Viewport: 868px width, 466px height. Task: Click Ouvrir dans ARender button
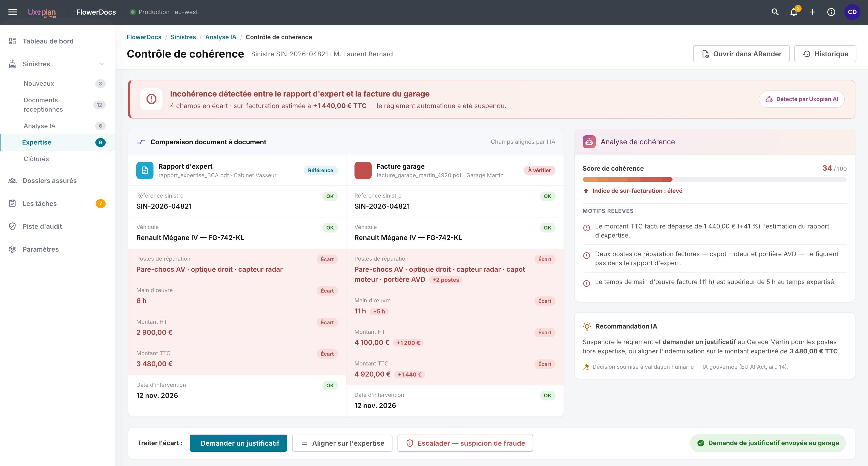(741, 54)
